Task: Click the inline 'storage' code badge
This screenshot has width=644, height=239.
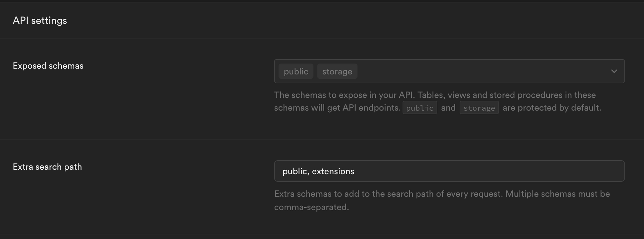Action: click(x=479, y=108)
